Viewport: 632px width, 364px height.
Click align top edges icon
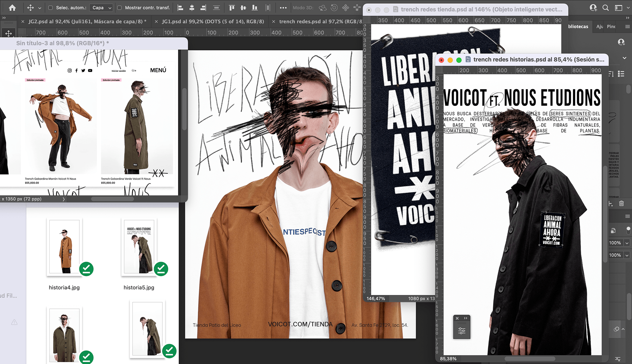coord(232,8)
